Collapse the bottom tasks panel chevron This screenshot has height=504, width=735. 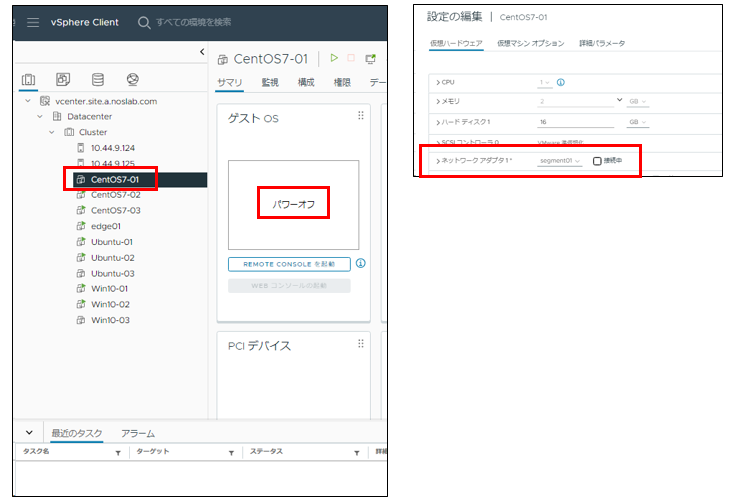29,432
